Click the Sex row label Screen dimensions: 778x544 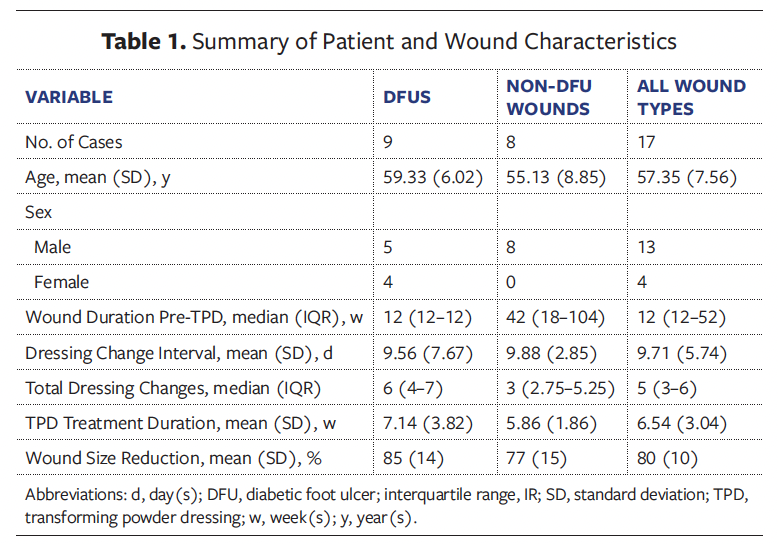click(x=39, y=212)
